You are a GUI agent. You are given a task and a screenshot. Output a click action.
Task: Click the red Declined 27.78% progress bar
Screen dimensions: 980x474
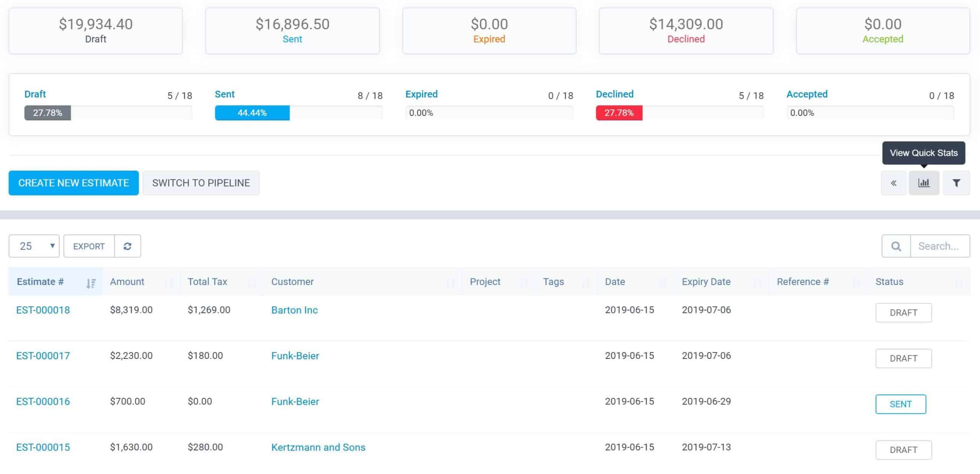coord(619,113)
